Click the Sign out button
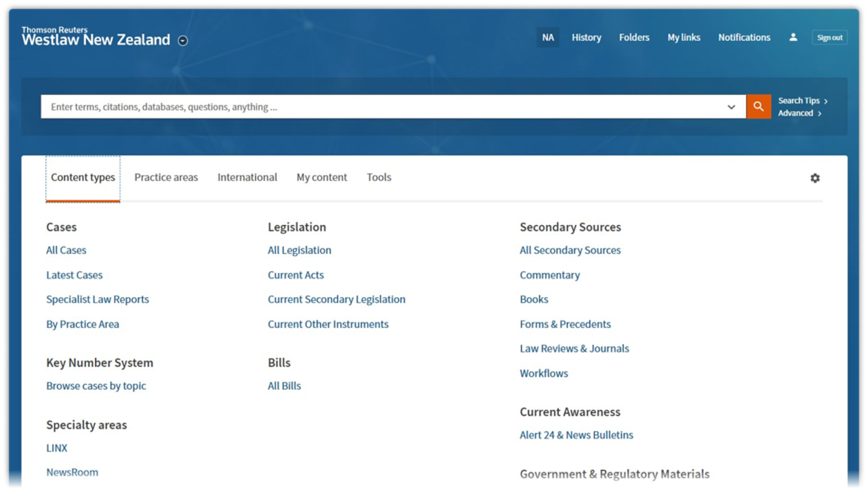This screenshot has width=868, height=488. click(829, 38)
